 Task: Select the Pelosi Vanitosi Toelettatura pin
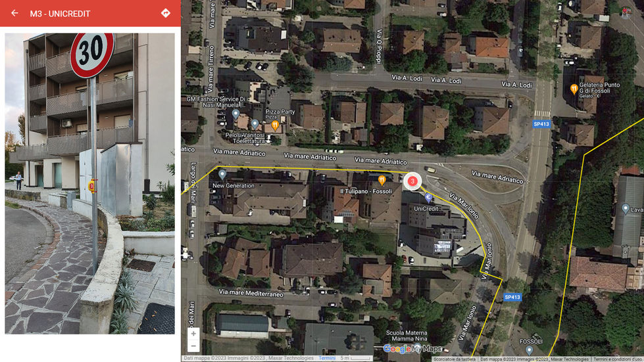click(255, 124)
